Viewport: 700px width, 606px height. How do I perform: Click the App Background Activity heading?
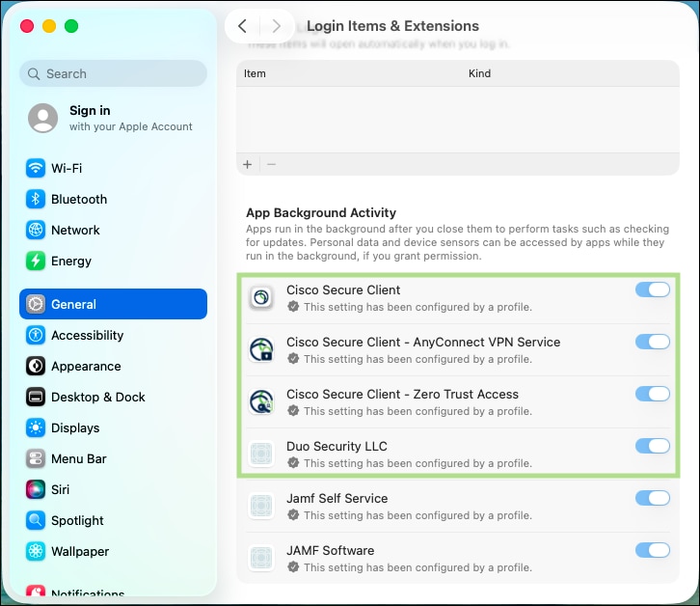click(321, 212)
